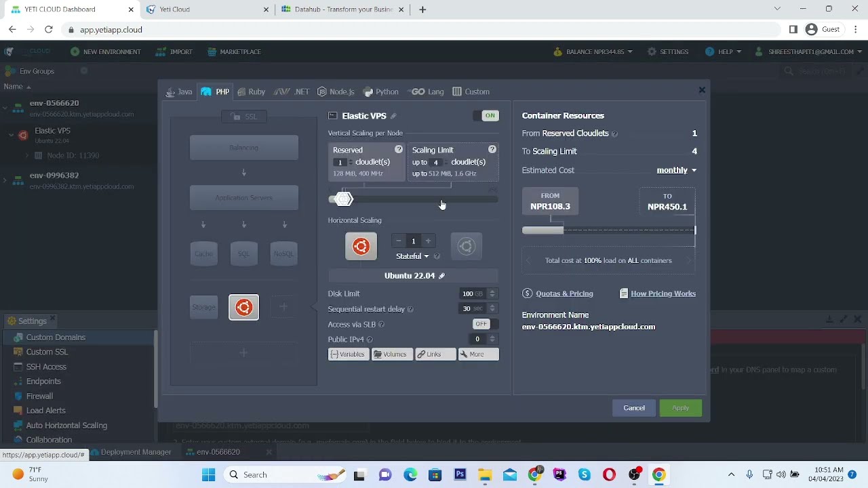The width and height of the screenshot is (868, 488).
Task: Open the monthly cost period dropdown
Action: 676,170
